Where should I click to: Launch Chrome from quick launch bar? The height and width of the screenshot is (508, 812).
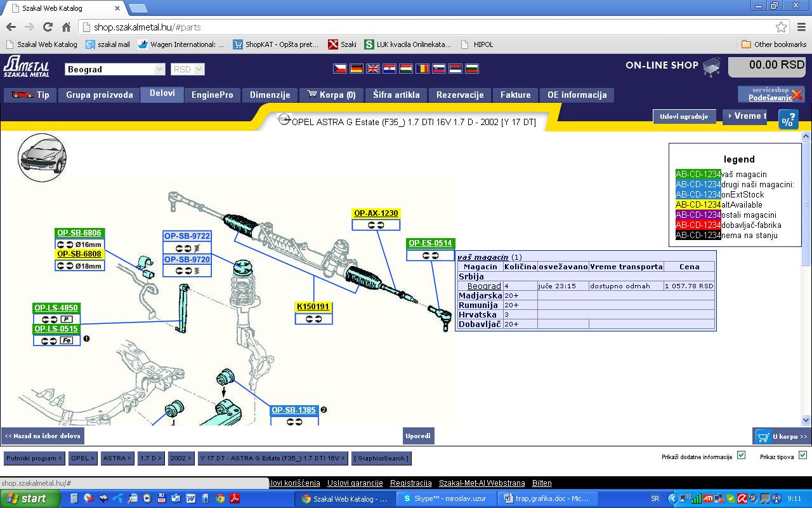coord(219,498)
